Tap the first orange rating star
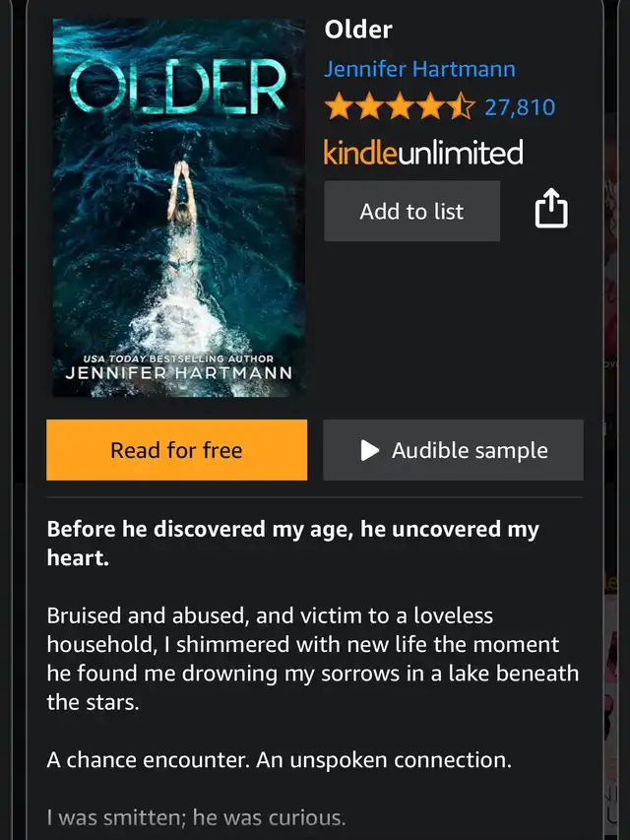The image size is (630, 840). (338, 106)
